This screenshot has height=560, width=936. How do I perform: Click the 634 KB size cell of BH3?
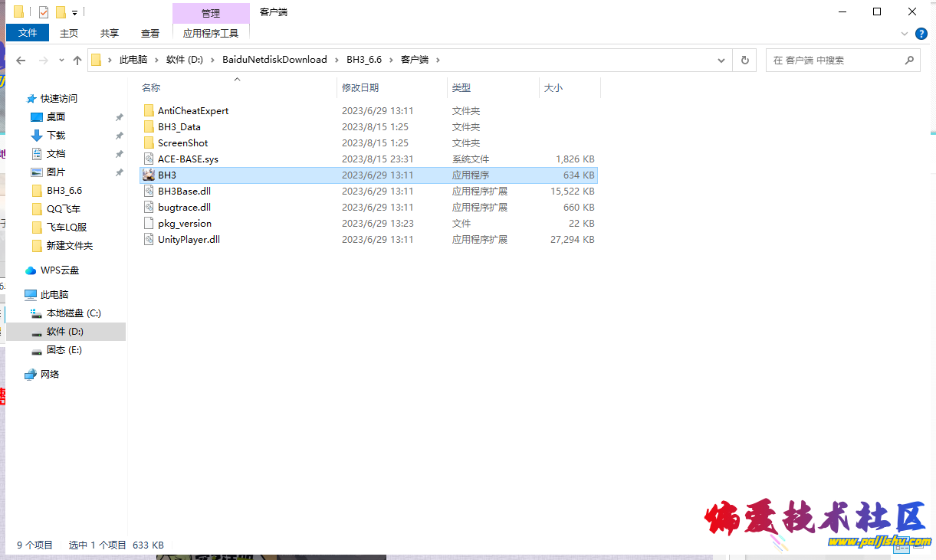[579, 175]
